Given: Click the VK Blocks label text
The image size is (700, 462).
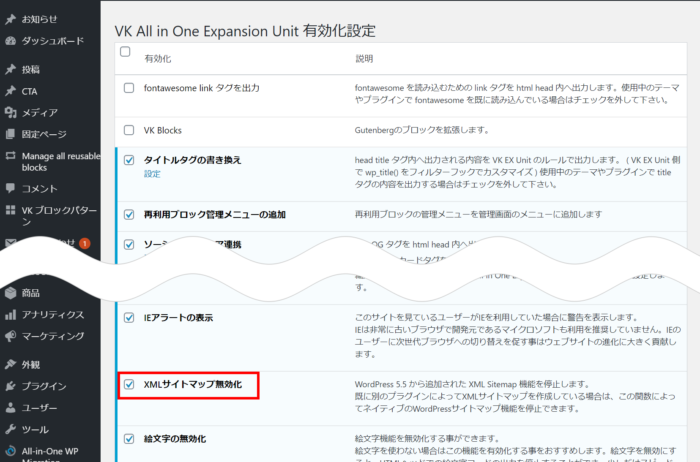Looking at the screenshot, I should click(162, 130).
